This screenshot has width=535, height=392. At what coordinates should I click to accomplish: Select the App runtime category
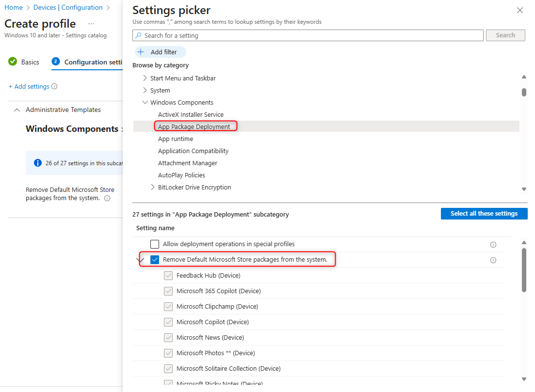click(176, 139)
